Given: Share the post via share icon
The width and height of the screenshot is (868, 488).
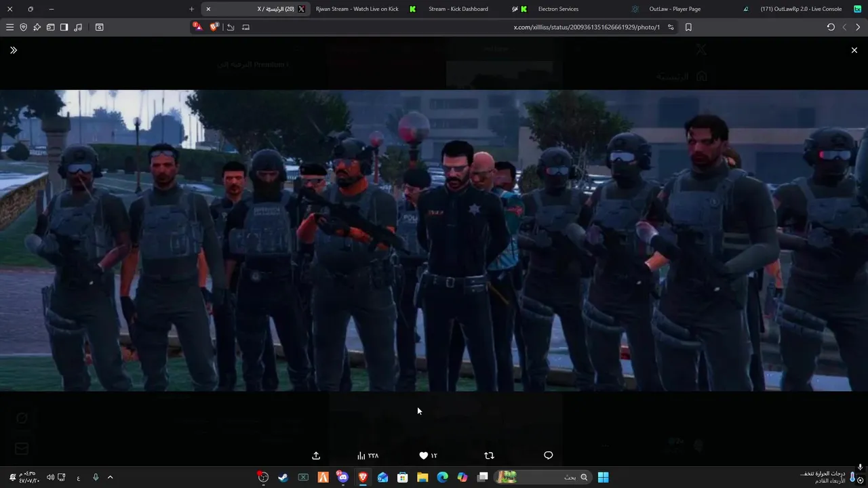Looking at the screenshot, I should click(x=316, y=455).
